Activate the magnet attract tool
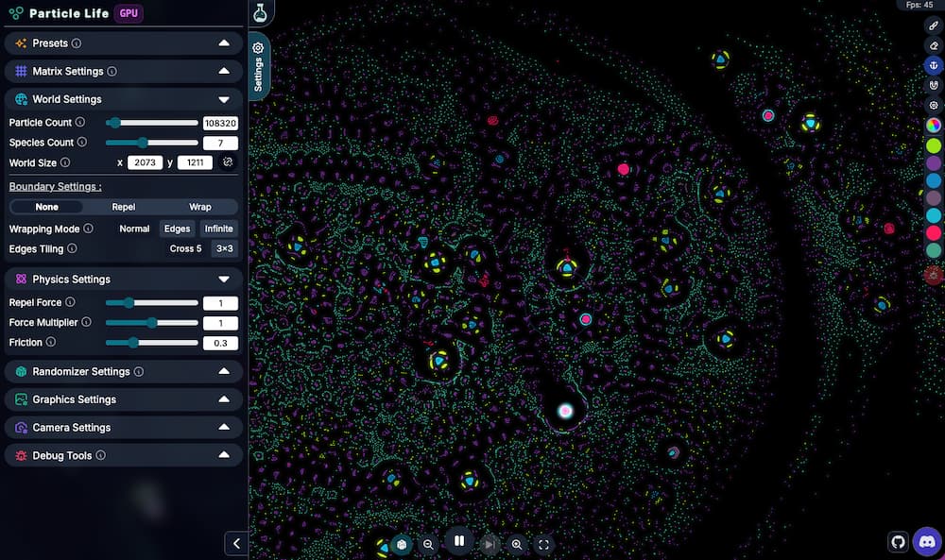 (933, 84)
